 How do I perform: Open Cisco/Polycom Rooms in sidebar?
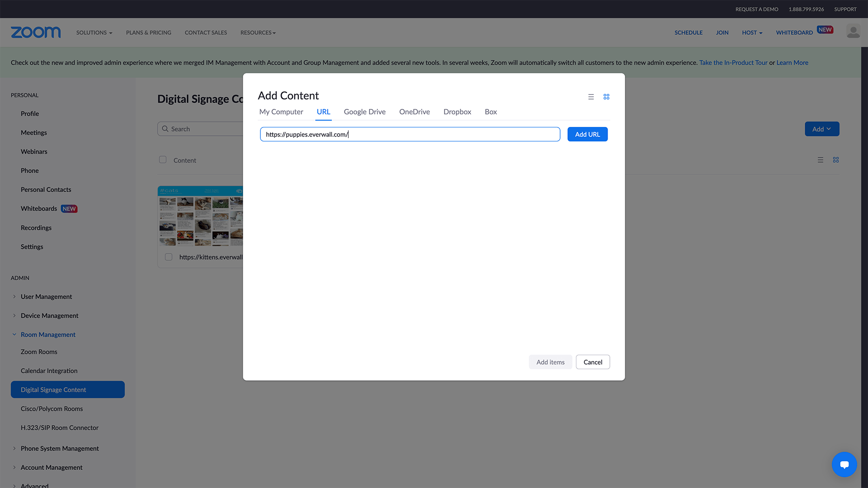(52, 408)
